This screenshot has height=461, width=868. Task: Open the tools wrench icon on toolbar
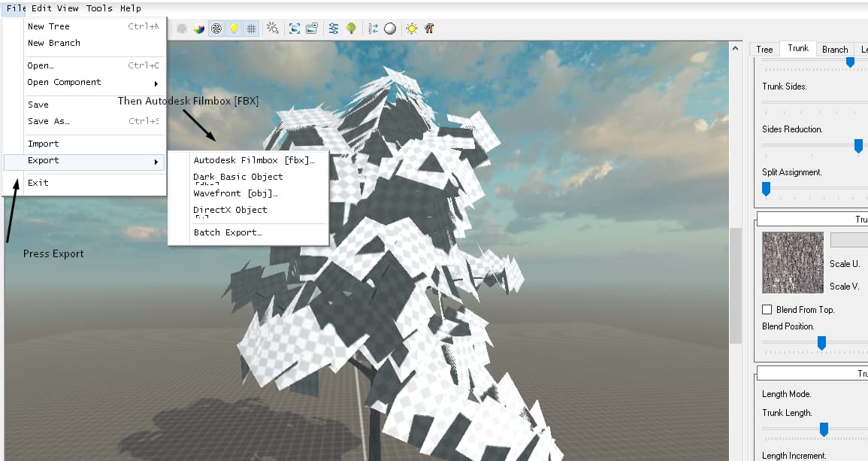(x=428, y=29)
